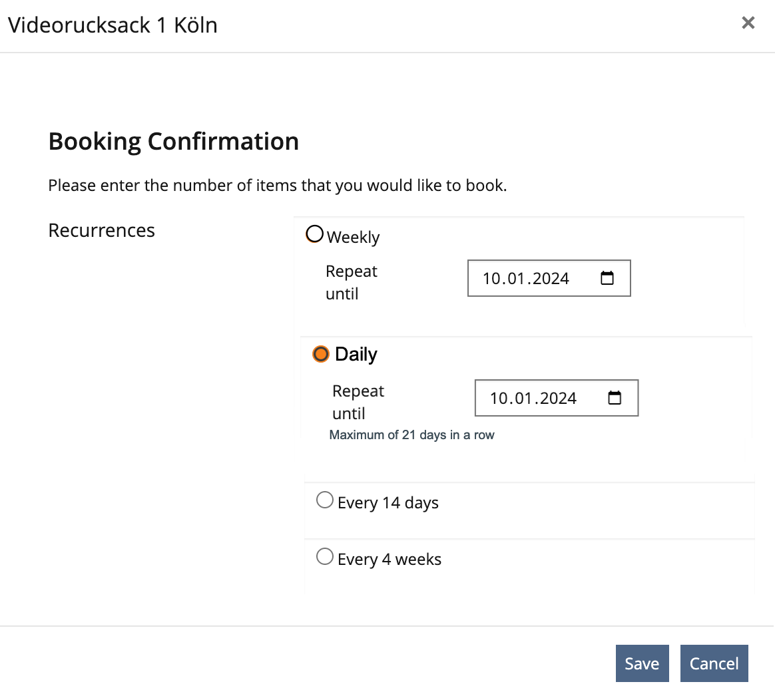Viewport: 775px width, 700px height.
Task: Open calendar picker for Weekly repeat date
Action: coord(607,278)
